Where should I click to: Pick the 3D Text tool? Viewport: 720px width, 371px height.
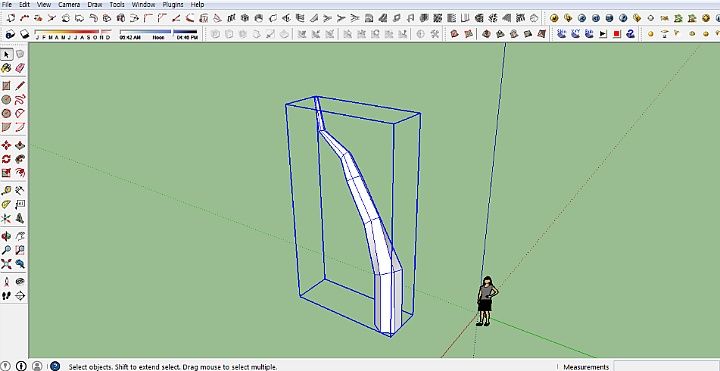pyautogui.click(x=20, y=218)
